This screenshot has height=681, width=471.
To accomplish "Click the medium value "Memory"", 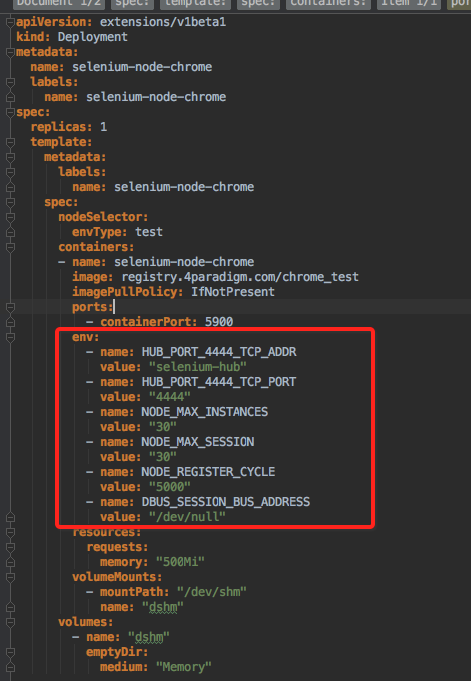I will [184, 667].
